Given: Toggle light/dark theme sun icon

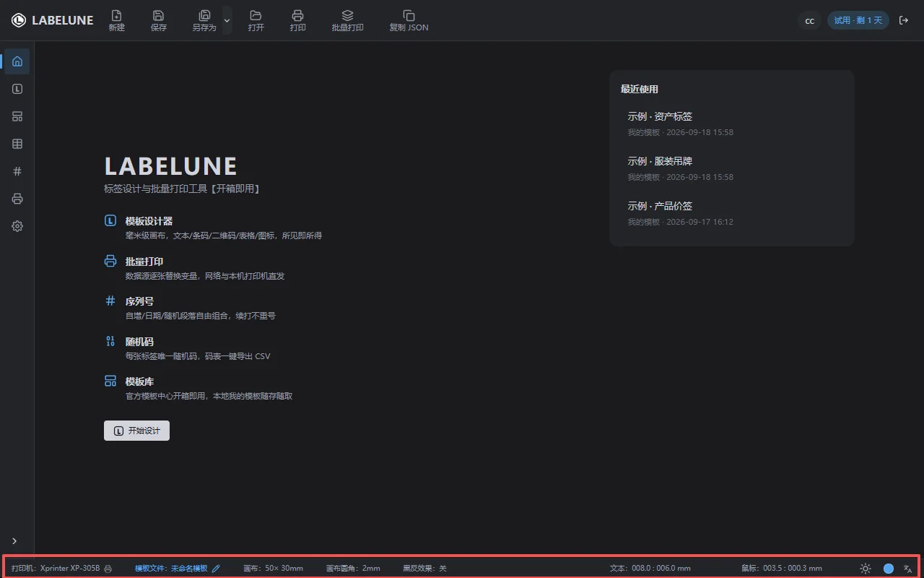Looking at the screenshot, I should (x=866, y=569).
